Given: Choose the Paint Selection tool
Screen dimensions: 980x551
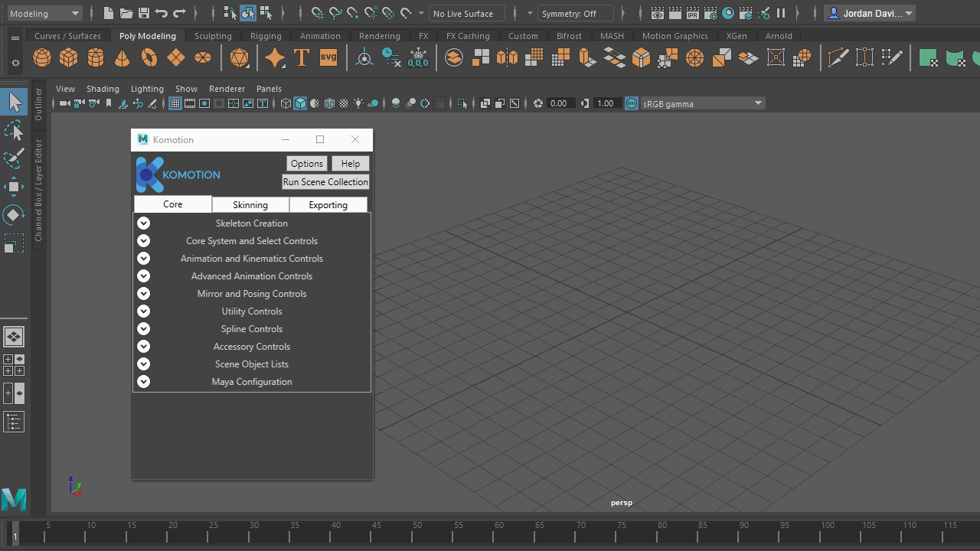Looking at the screenshot, I should coord(14,159).
